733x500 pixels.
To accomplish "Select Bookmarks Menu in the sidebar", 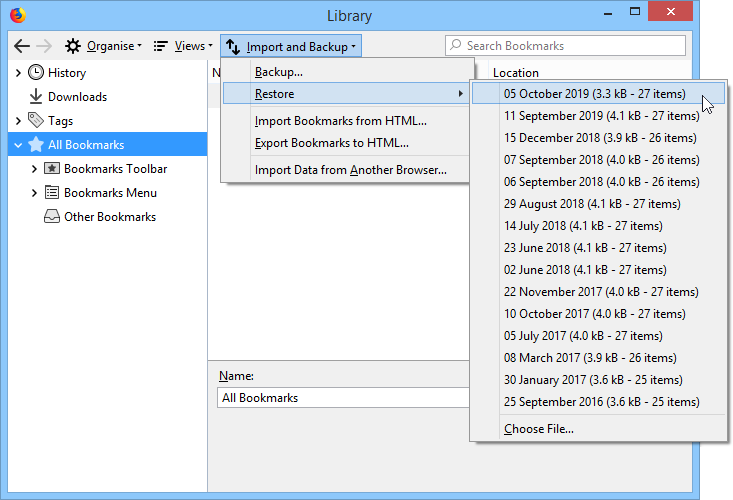I will click(110, 193).
